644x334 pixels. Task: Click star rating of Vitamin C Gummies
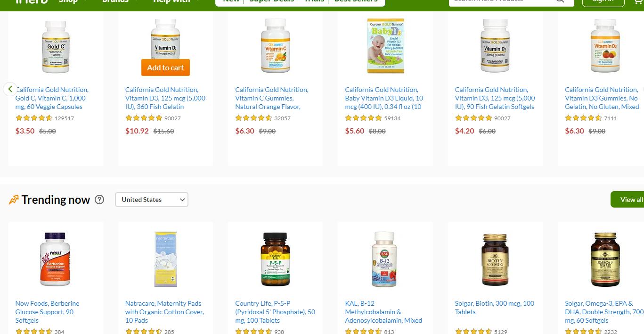click(x=253, y=118)
